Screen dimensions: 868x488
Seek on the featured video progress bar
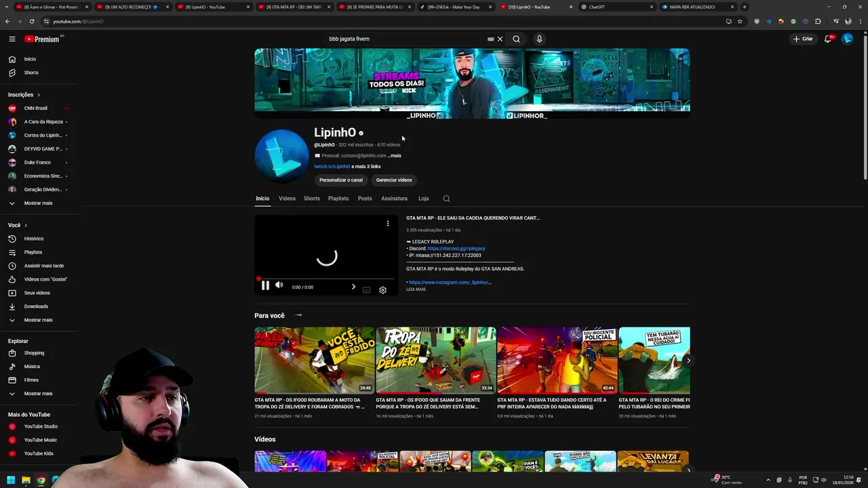pyautogui.click(x=326, y=278)
